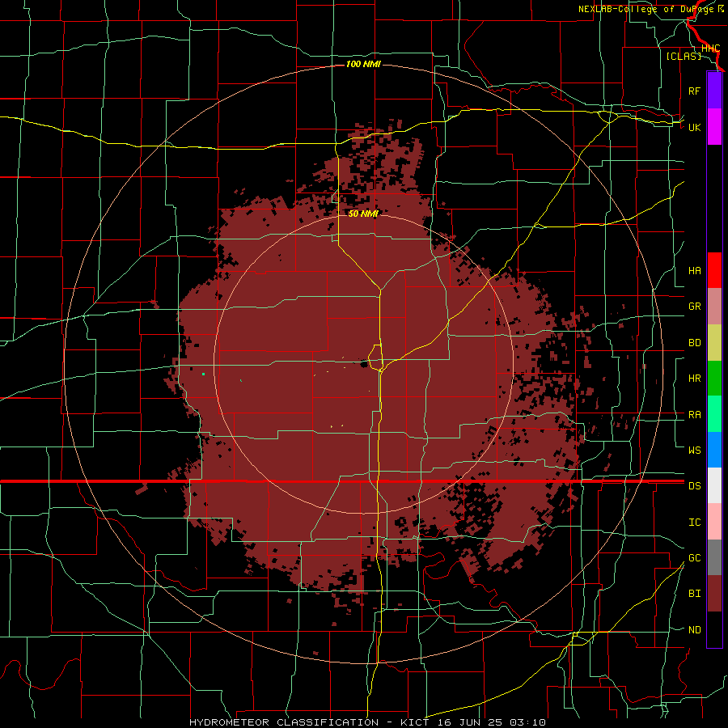Screen dimensions: 728x728
Task: Pick the mint green RA legend swatch
Action: [714, 414]
